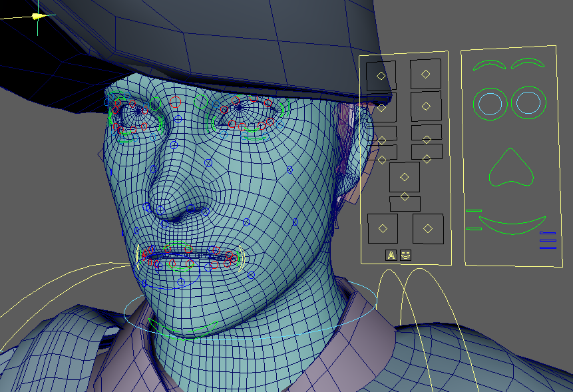Screen dimensions: 573x392
Task: Select the left green eyebrow curve in face panel
Action: (x=489, y=62)
